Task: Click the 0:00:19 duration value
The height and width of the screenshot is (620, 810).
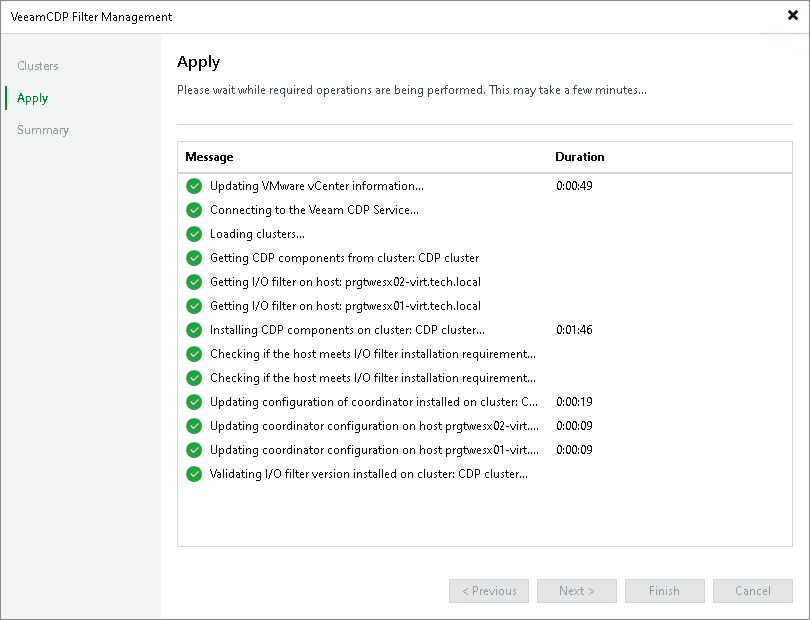Action: (574, 402)
